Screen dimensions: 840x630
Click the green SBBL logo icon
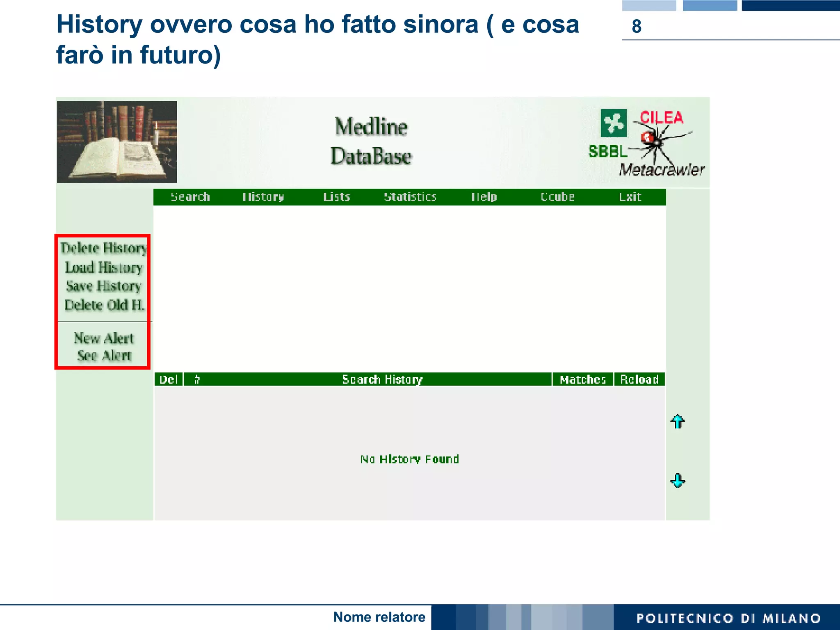click(614, 123)
